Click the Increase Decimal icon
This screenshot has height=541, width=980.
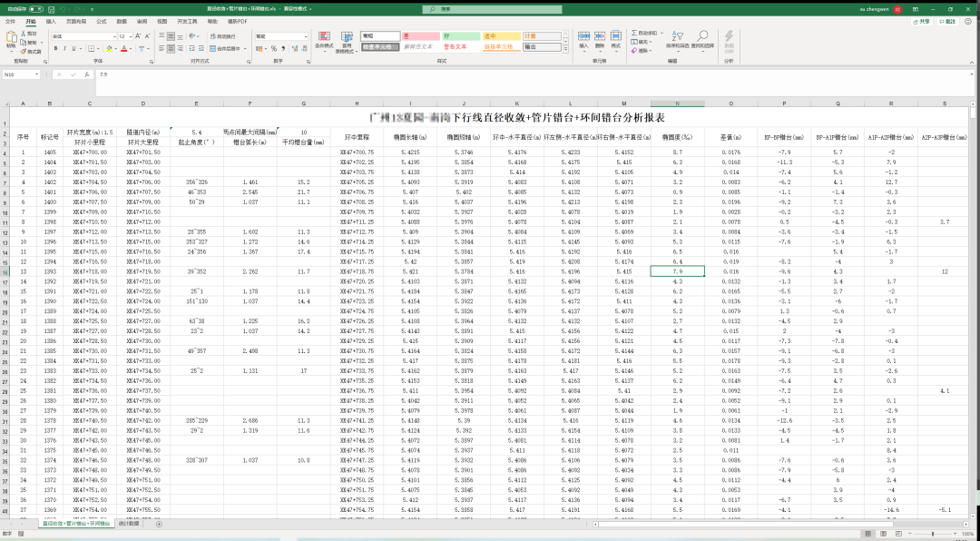pyautogui.click(x=295, y=48)
